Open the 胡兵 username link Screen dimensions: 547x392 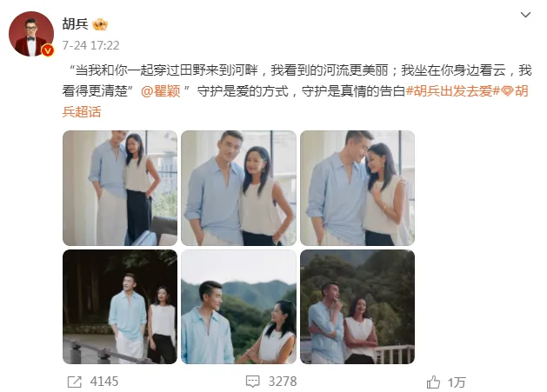coord(75,24)
